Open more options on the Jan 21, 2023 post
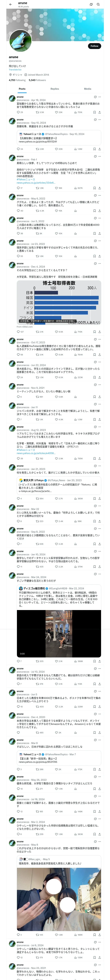 pyautogui.click(x=100, y=466)
